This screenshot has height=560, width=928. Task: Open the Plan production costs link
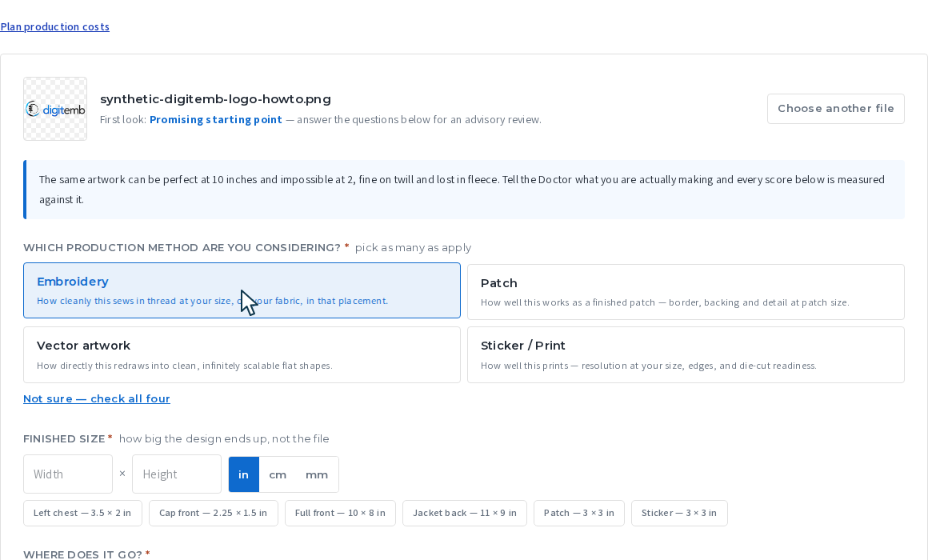click(x=54, y=26)
